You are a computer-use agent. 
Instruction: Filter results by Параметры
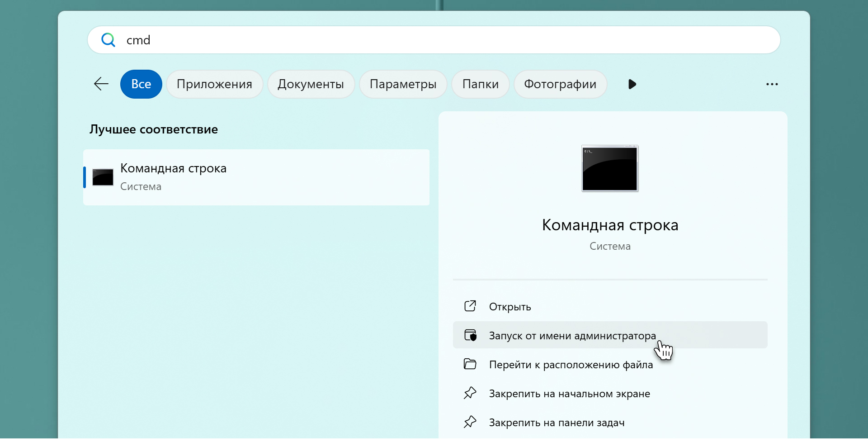coord(403,84)
